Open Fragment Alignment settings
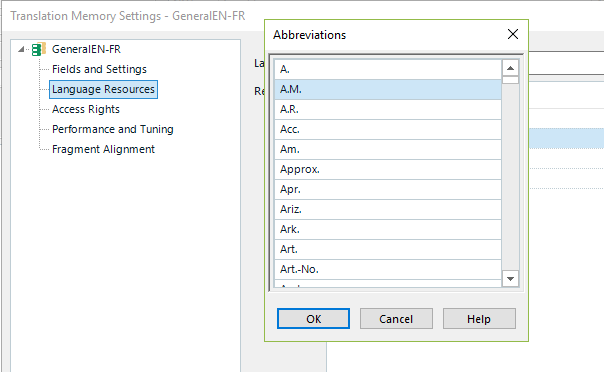 point(103,149)
